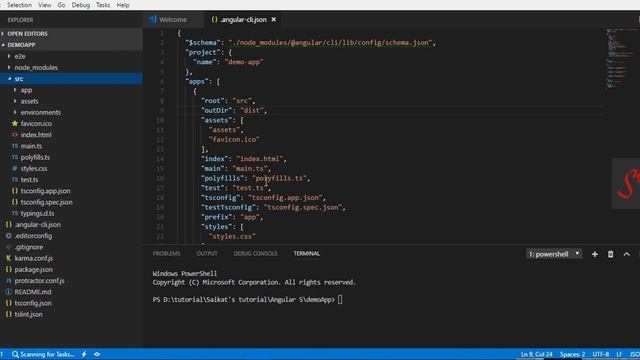Select the .angular-cli.json editor tab
The height and width of the screenshot is (360, 640).
pyautogui.click(x=243, y=20)
